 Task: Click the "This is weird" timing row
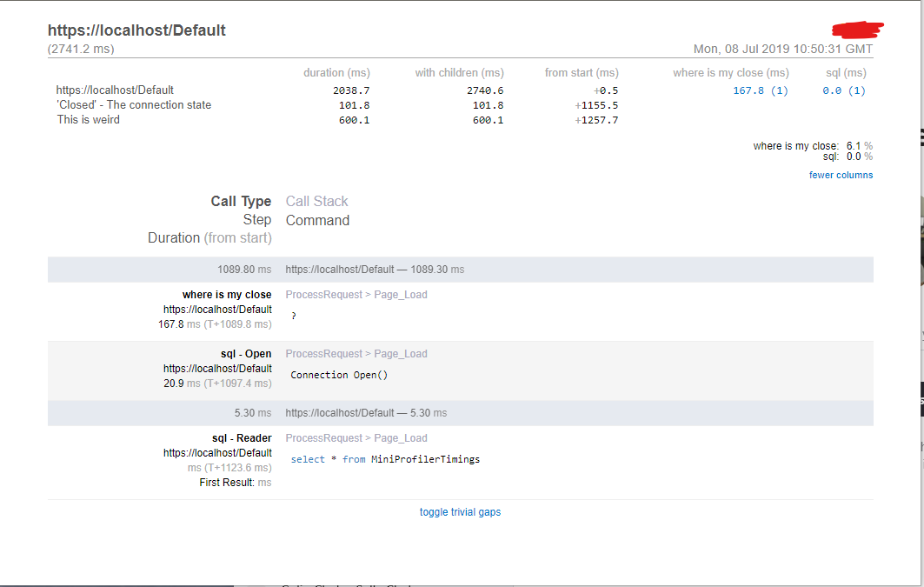90,119
